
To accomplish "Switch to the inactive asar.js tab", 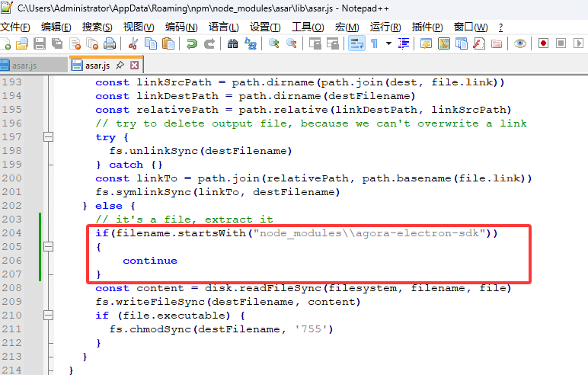I will pyautogui.click(x=23, y=66).
